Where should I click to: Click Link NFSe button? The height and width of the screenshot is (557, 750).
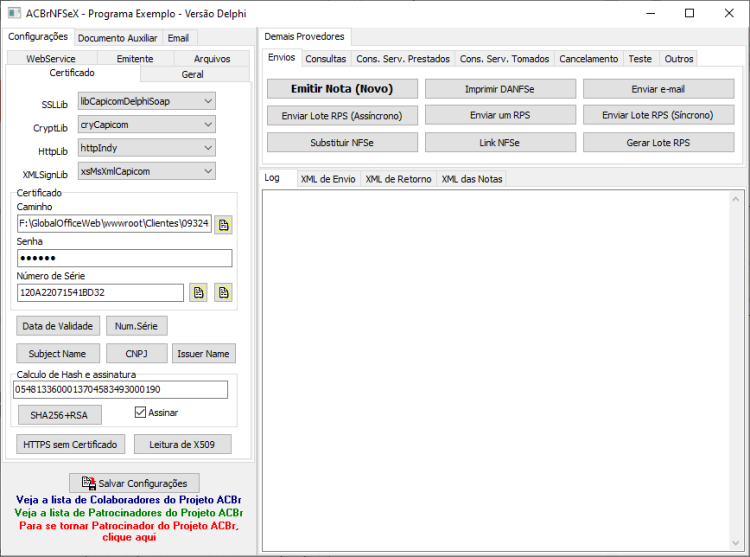click(x=500, y=142)
